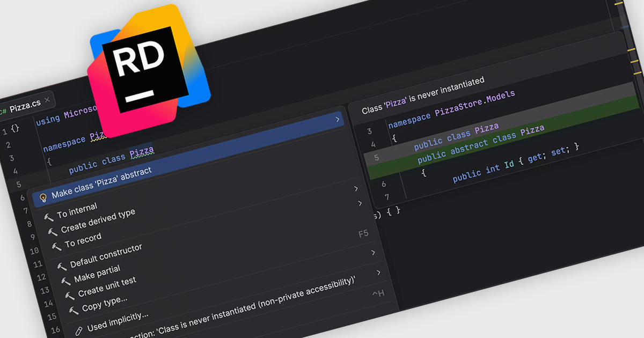
Task: Click 'namespace PizzaStore.Models' in the preview popup
Action: click(x=451, y=109)
